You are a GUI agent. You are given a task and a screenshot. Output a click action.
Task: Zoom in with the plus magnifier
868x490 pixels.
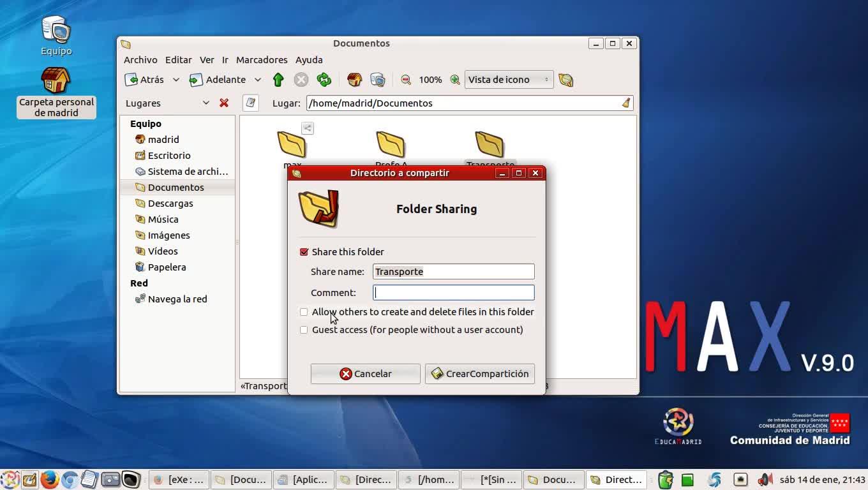point(454,80)
